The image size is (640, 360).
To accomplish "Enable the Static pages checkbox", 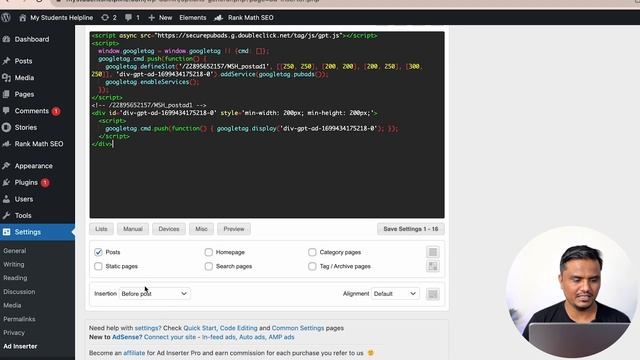I will pos(98,266).
